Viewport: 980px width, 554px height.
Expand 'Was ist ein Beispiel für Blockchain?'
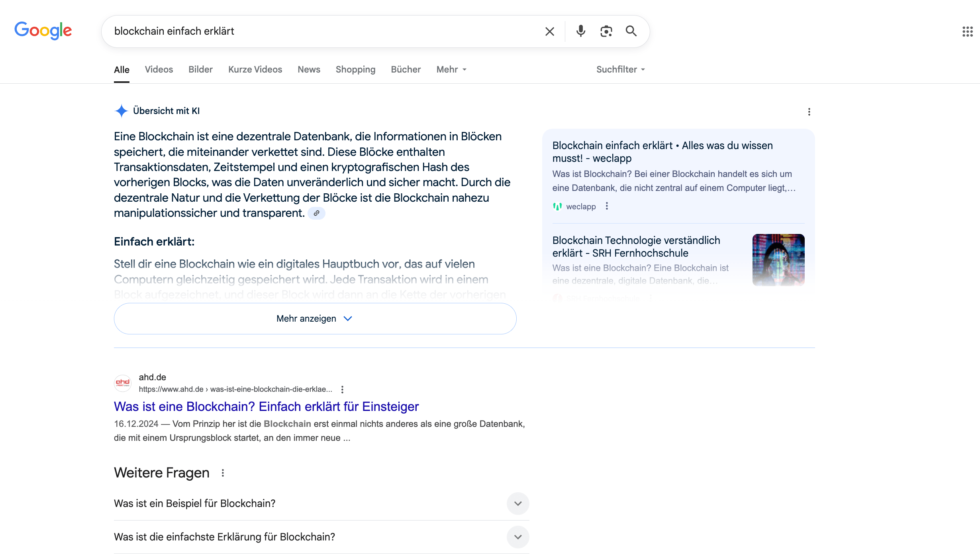[x=321, y=503]
